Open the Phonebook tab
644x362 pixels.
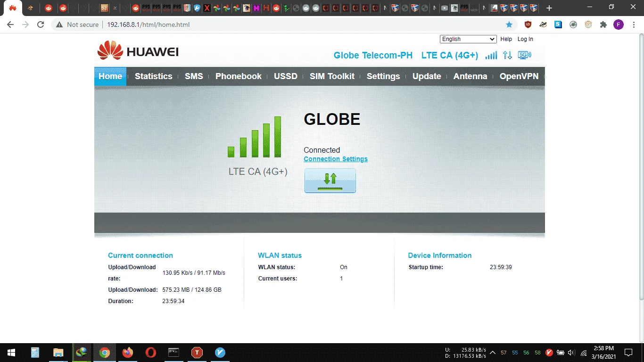(239, 76)
